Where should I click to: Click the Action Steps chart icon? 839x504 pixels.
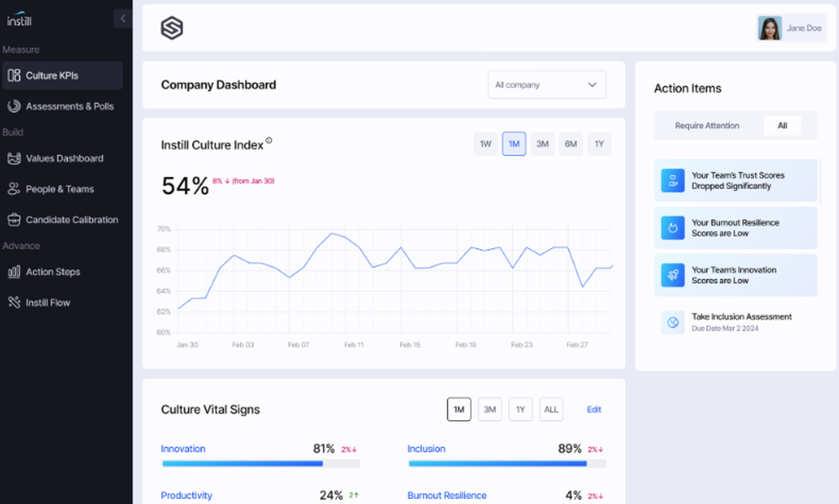click(x=14, y=272)
